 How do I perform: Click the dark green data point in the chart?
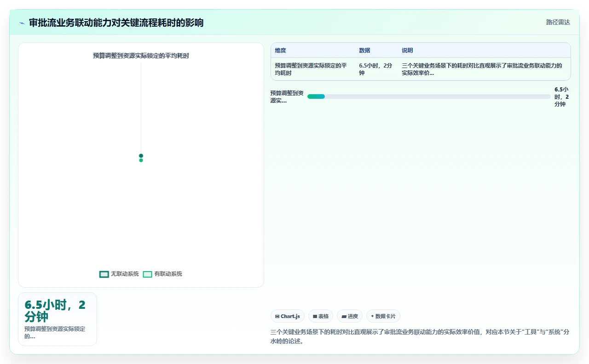(x=141, y=156)
